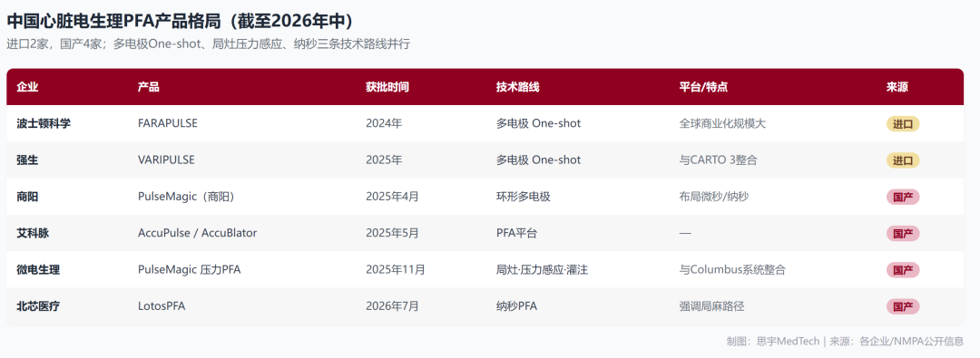Click the chart title 中国心脏电生理PFA产品格局
Viewport: 980px width, 358px height.
tap(113, 21)
